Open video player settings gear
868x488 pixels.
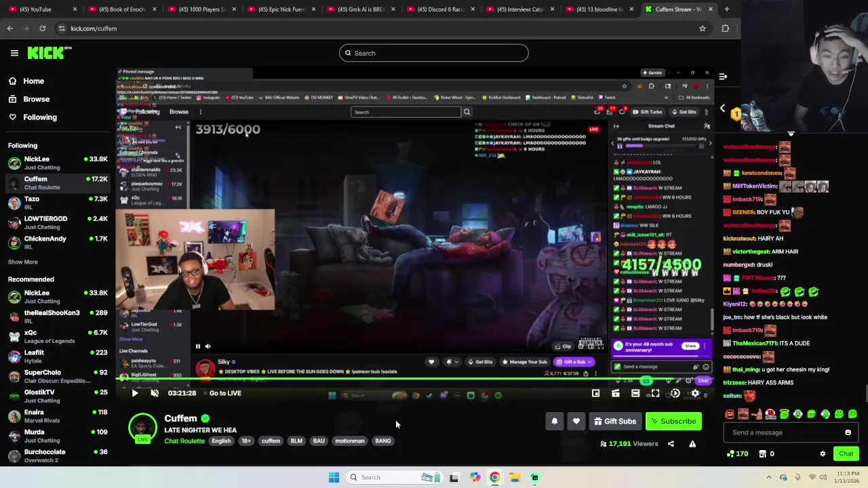click(695, 393)
